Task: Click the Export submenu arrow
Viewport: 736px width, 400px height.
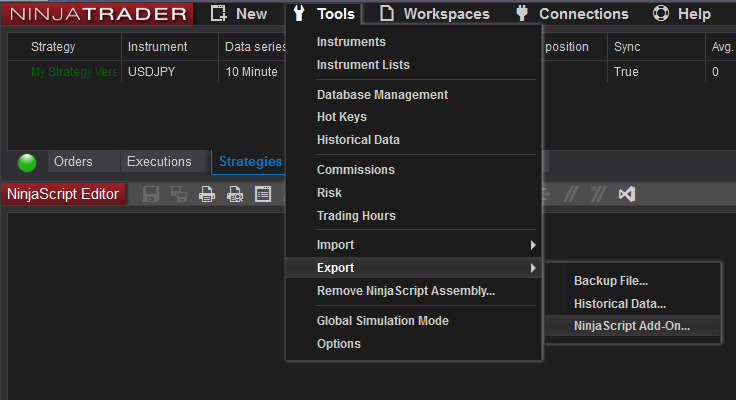Action: tap(533, 268)
